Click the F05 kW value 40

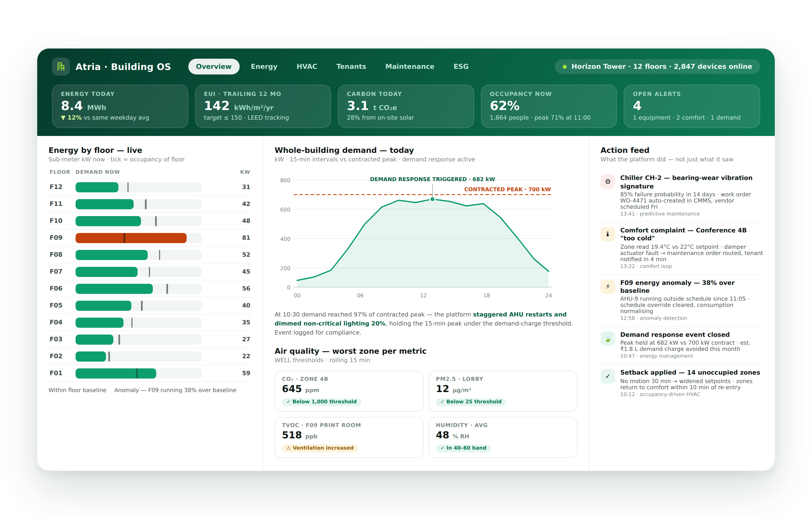(x=246, y=305)
